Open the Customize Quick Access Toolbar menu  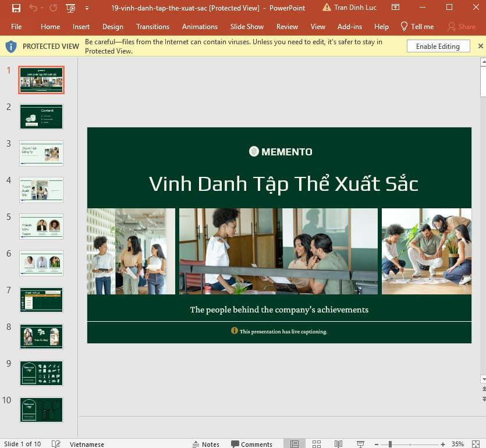click(x=86, y=8)
